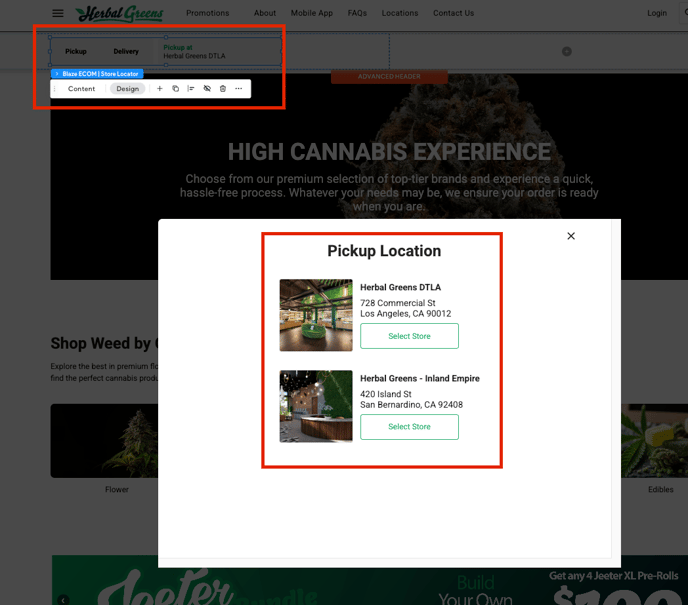Image resolution: width=688 pixels, height=605 pixels.
Task: Expand the Blaze ECOM Store Locator label
Action: tap(97, 74)
